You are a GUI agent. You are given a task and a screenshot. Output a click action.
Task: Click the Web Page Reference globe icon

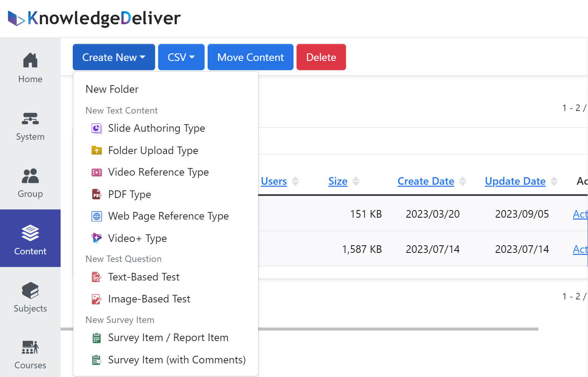[x=97, y=216]
